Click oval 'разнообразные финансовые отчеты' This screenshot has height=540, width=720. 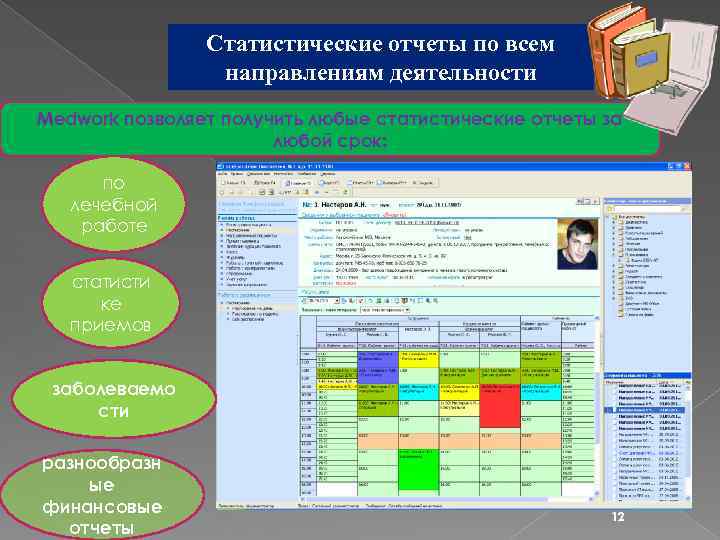pos(102,495)
